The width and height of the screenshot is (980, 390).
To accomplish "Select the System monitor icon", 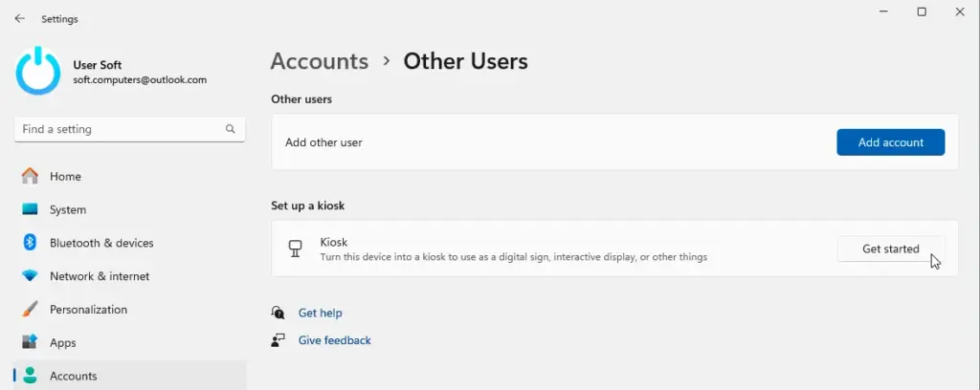I will click(x=30, y=209).
